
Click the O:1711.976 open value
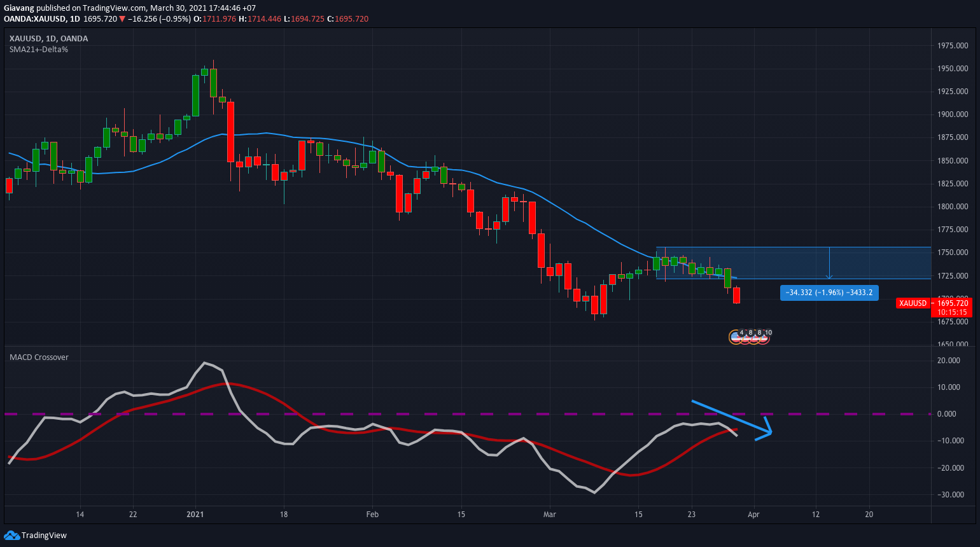(x=215, y=19)
